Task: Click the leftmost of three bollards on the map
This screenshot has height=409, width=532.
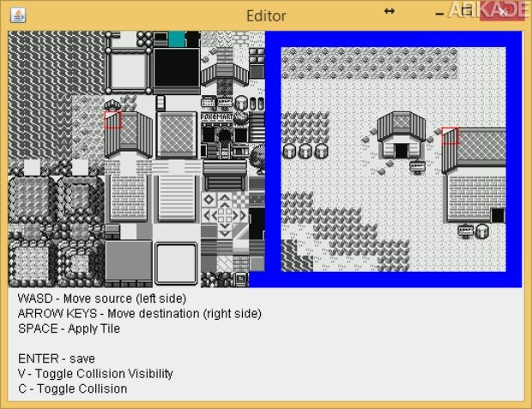Action: click(x=289, y=151)
